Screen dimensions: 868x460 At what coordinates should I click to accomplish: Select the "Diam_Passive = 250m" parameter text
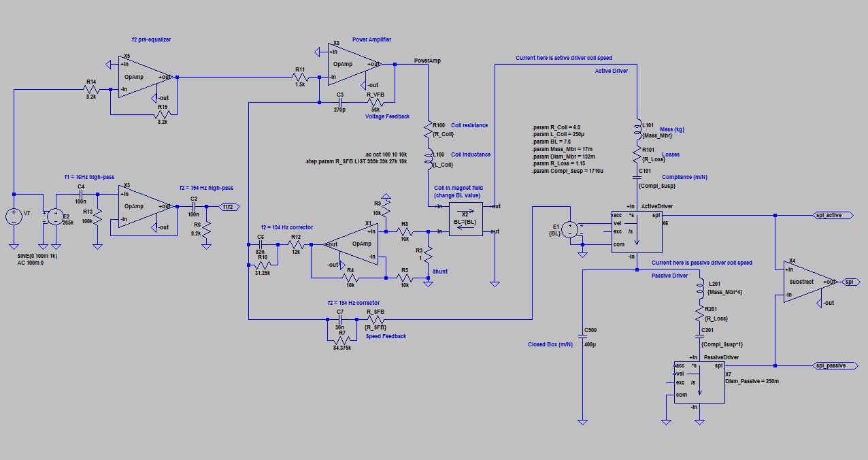tap(752, 382)
